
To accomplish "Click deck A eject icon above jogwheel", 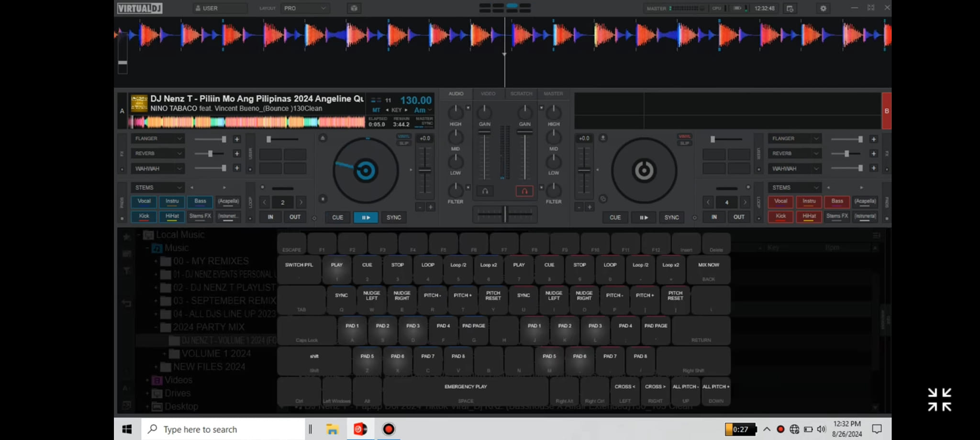I will pos(323,138).
